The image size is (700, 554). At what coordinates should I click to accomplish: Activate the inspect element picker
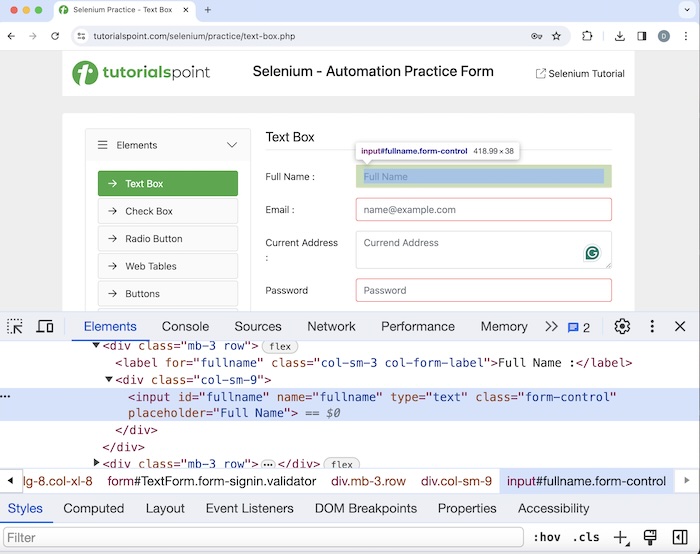[15, 327]
